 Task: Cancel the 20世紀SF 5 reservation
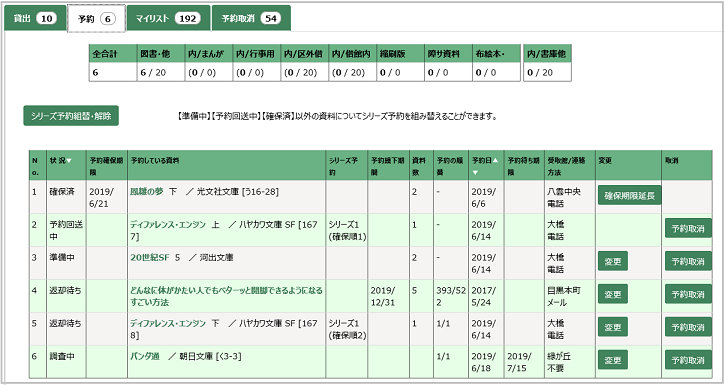coord(688,262)
